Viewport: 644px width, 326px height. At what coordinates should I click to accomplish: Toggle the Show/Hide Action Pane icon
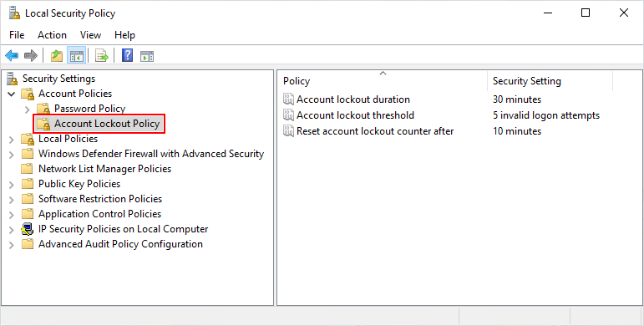(x=147, y=56)
